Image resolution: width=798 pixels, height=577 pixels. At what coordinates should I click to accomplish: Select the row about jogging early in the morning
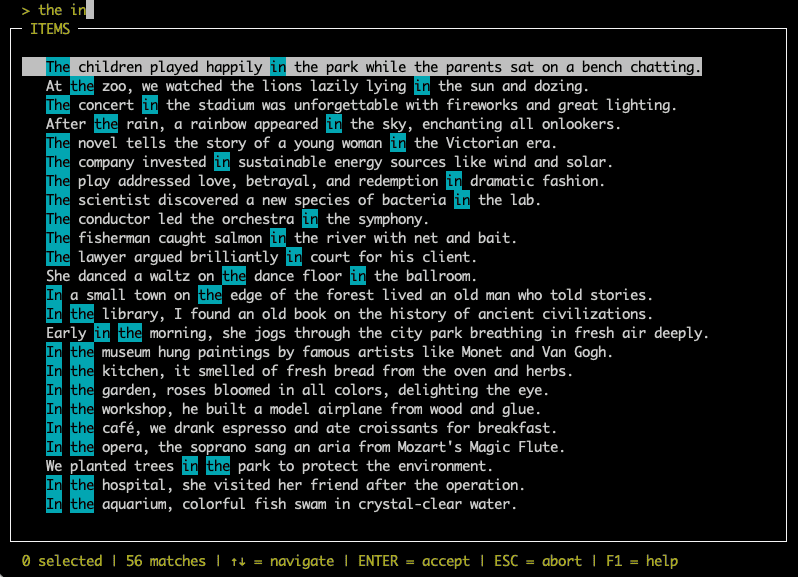click(x=377, y=333)
